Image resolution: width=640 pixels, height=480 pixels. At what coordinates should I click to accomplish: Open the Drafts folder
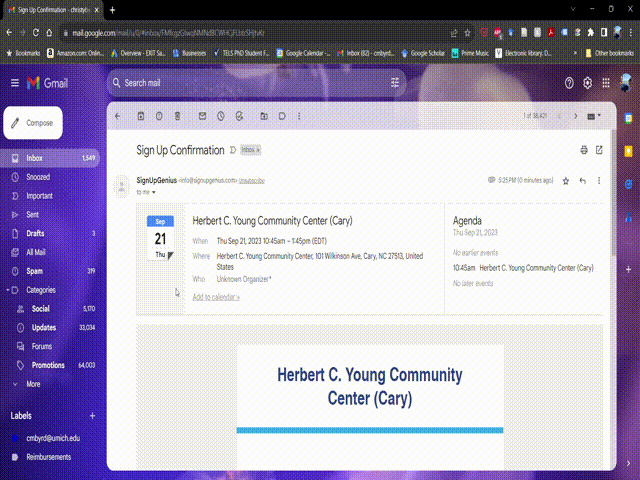click(x=35, y=233)
